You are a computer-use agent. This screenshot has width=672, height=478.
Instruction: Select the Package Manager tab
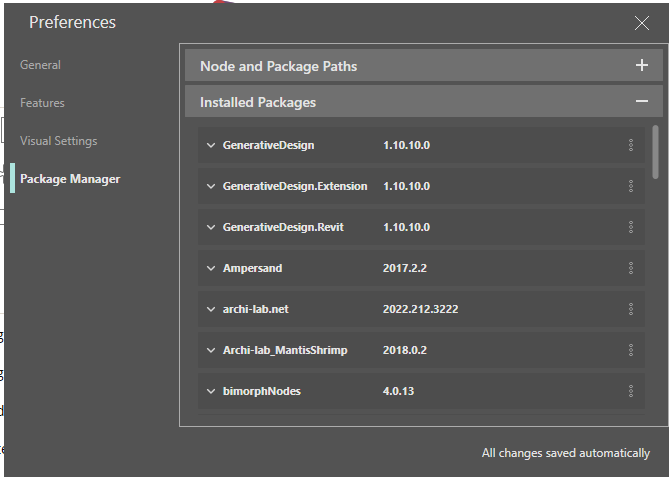pyautogui.click(x=70, y=179)
